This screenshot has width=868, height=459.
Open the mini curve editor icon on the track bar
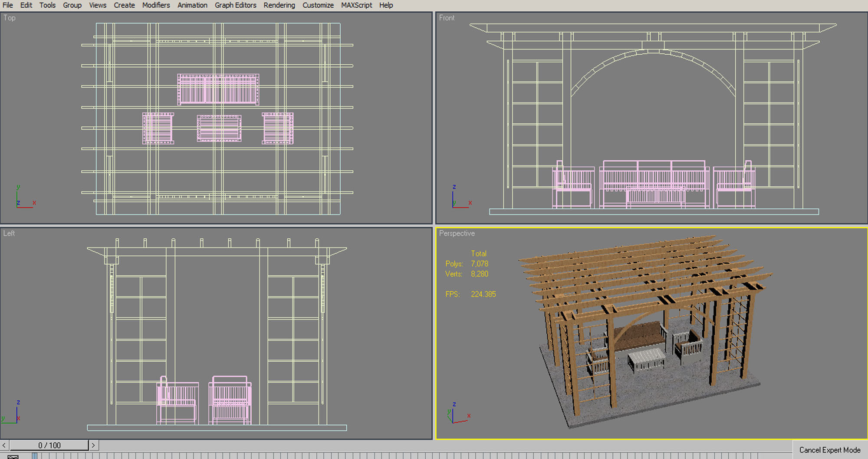click(x=13, y=456)
